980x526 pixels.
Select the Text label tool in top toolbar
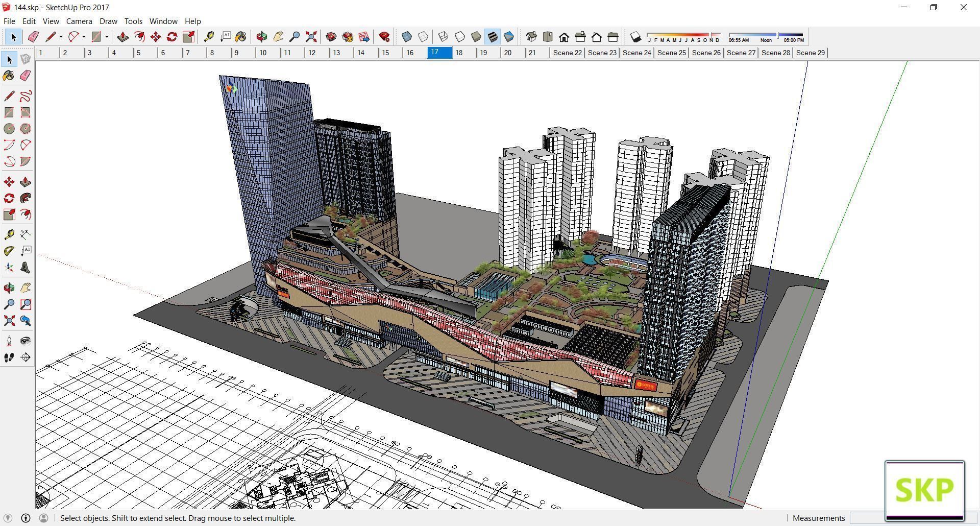[x=225, y=37]
